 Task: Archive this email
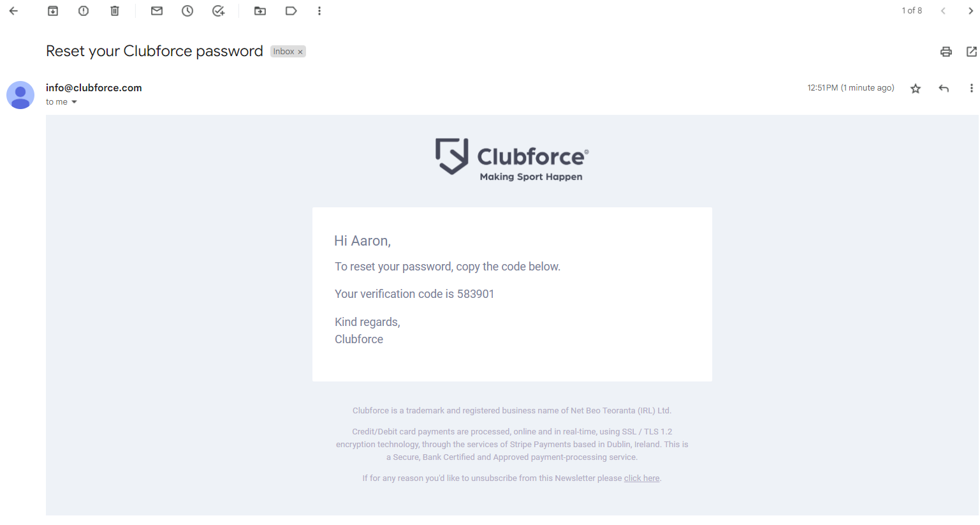[53, 11]
